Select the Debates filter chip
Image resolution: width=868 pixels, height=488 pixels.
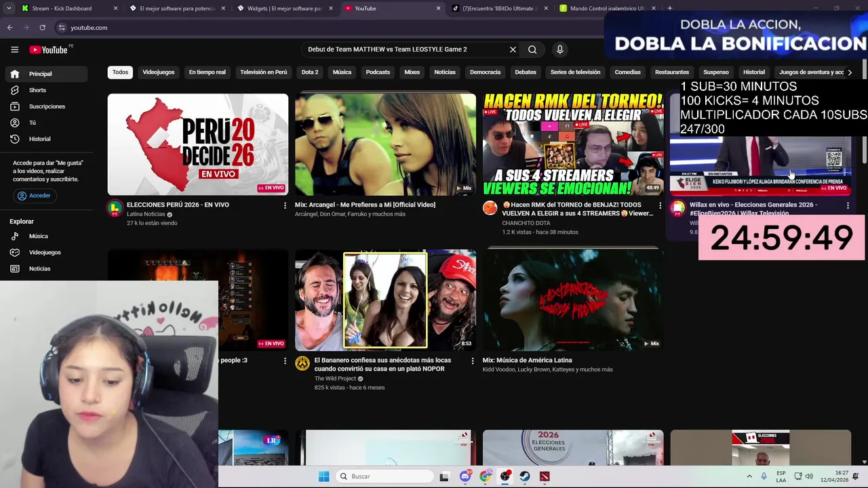coord(525,73)
